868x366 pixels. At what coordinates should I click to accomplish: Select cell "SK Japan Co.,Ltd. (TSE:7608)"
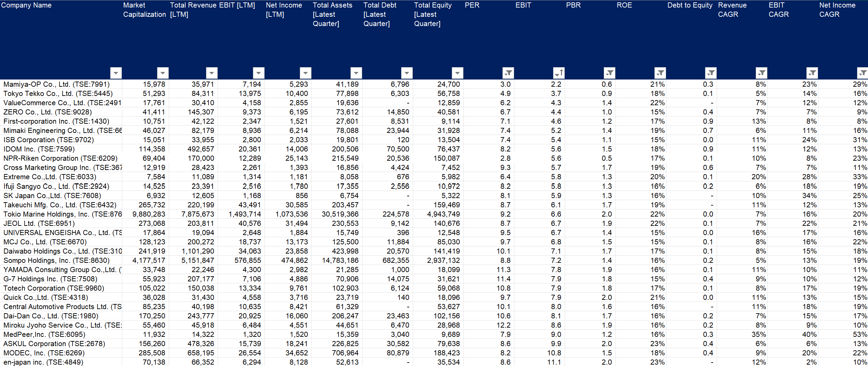(61, 196)
